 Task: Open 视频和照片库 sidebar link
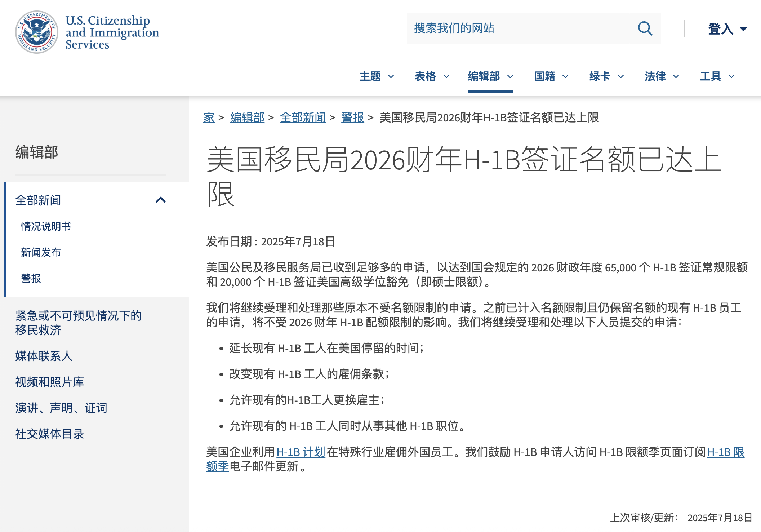pyautogui.click(x=50, y=382)
